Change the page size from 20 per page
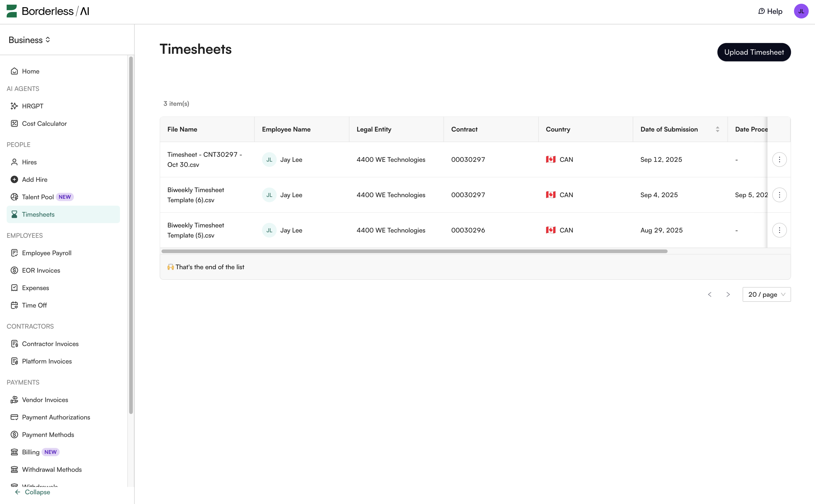Viewport: 815px width, 504px height. pos(766,294)
